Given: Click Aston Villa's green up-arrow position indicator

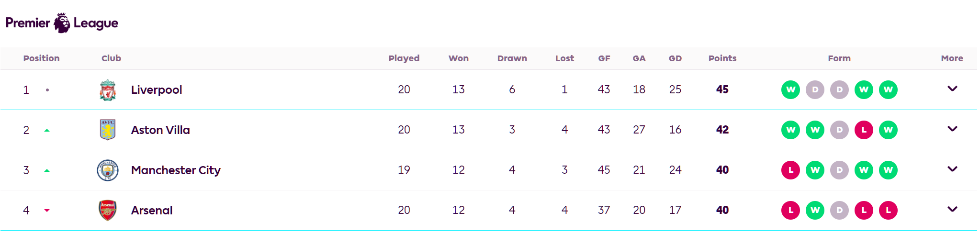Looking at the screenshot, I should pyautogui.click(x=47, y=130).
